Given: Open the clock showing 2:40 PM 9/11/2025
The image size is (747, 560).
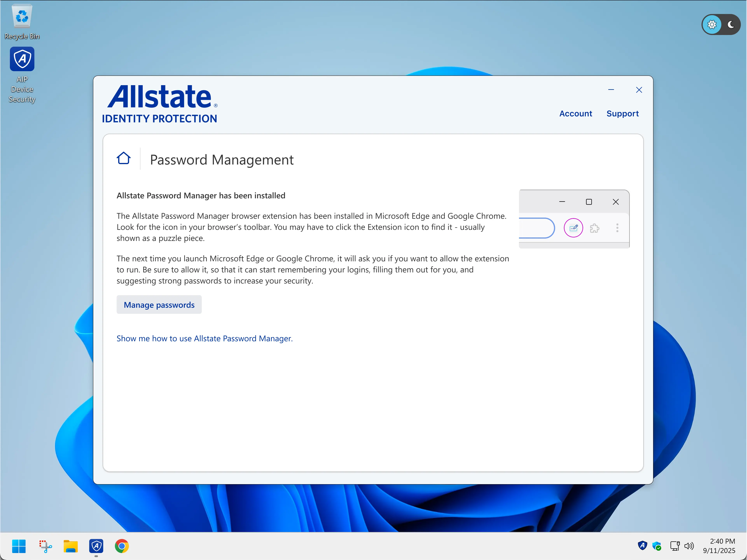Looking at the screenshot, I should tap(719, 546).
